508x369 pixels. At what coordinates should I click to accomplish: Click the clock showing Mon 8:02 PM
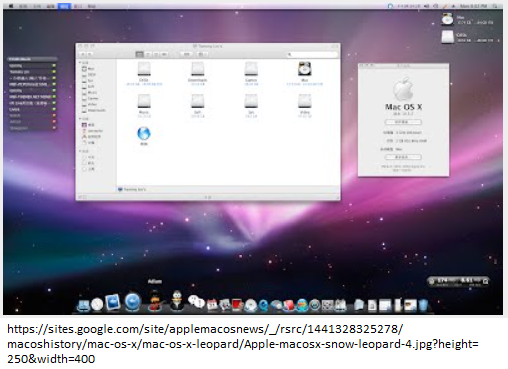[x=473, y=6]
